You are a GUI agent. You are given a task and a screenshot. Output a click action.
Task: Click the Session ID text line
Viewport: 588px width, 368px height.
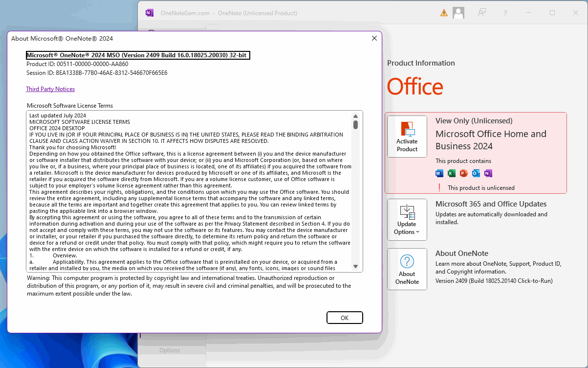[x=97, y=73]
